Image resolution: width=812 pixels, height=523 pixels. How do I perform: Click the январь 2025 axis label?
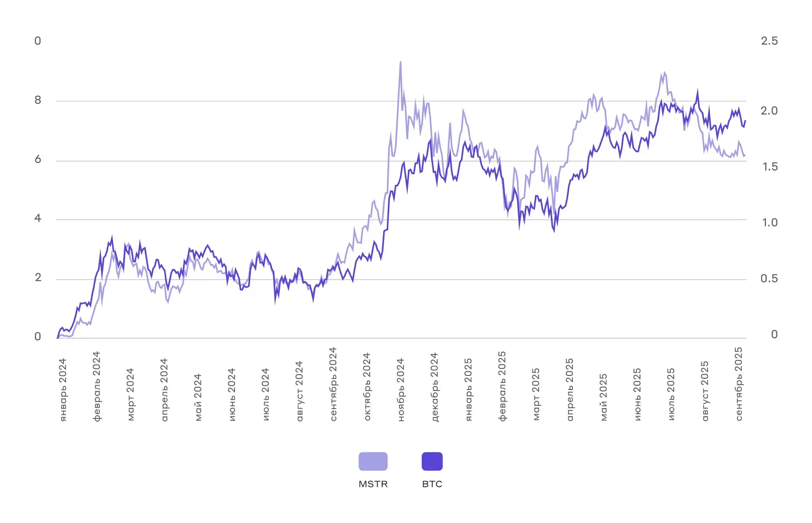tap(468, 390)
